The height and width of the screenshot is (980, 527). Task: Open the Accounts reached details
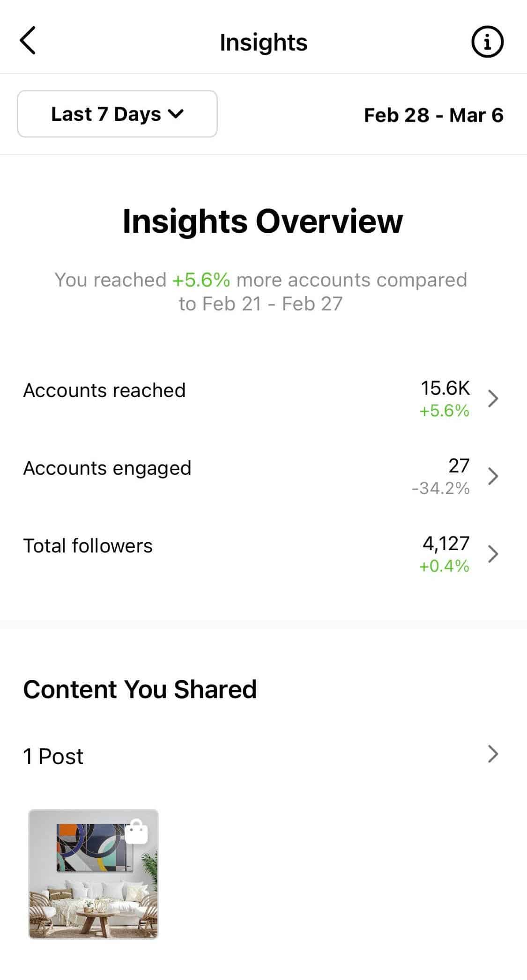(104, 391)
